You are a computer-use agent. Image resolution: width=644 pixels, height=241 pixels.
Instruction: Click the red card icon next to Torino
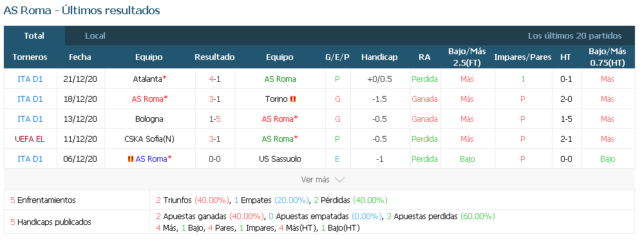[x=293, y=99]
